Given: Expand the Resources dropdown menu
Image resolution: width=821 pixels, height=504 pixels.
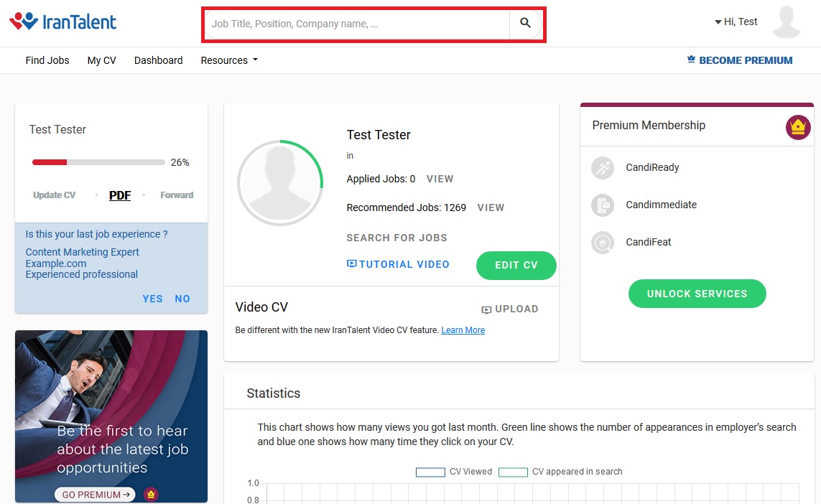Looking at the screenshot, I should 228,60.
